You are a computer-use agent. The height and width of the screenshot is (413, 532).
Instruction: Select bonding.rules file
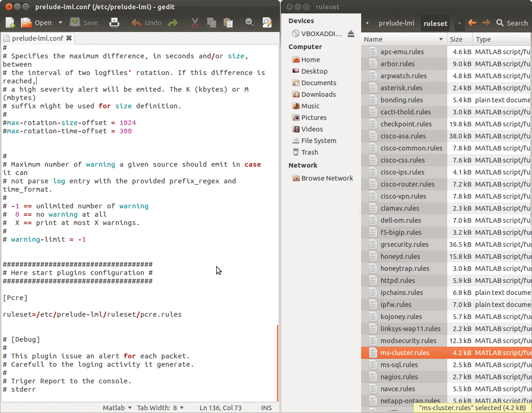[x=446, y=100]
